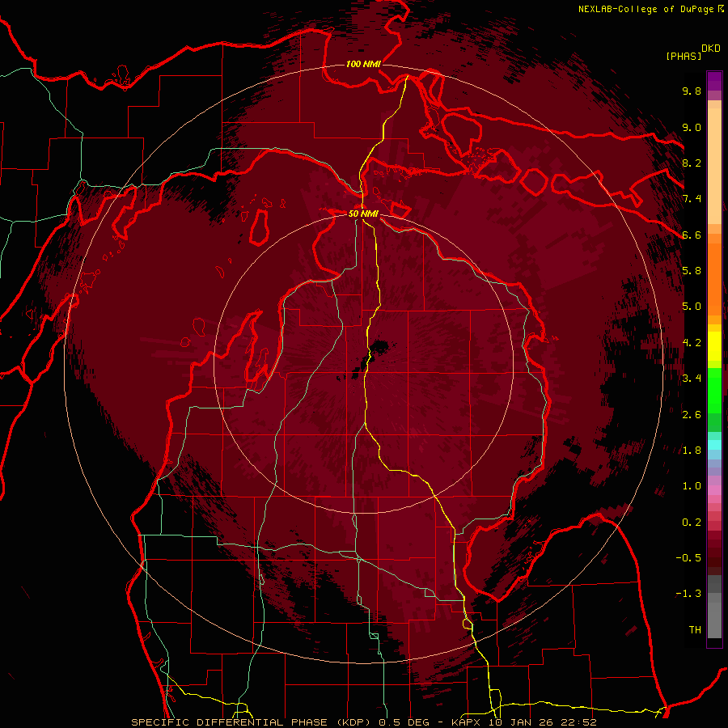This screenshot has height=728, width=728.
Task: Select the 0.2 scale value
Action: (x=692, y=523)
